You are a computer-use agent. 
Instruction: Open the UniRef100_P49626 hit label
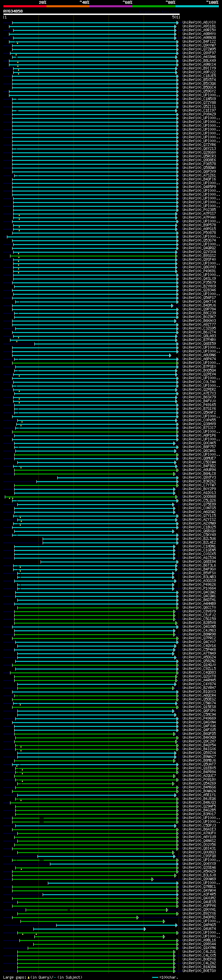click(199, 585)
